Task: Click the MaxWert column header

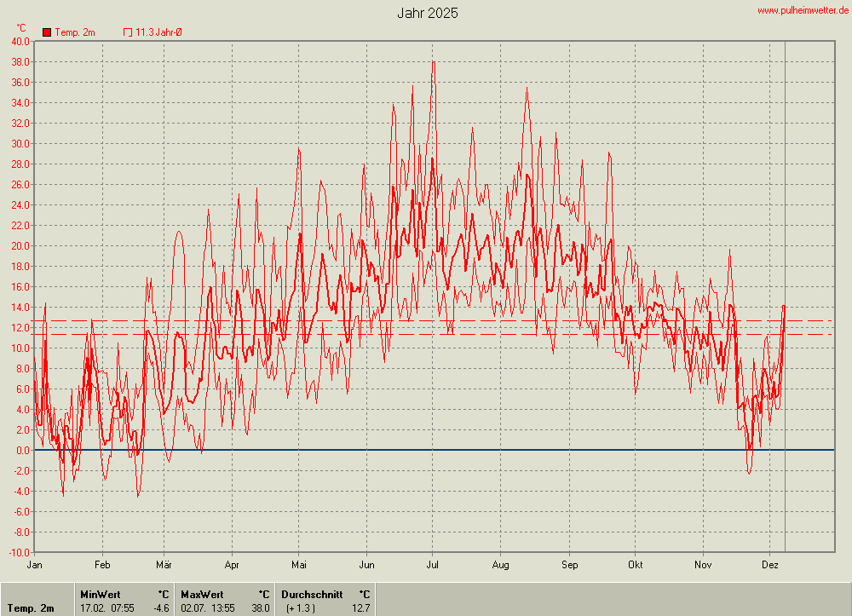Action: pos(202,594)
